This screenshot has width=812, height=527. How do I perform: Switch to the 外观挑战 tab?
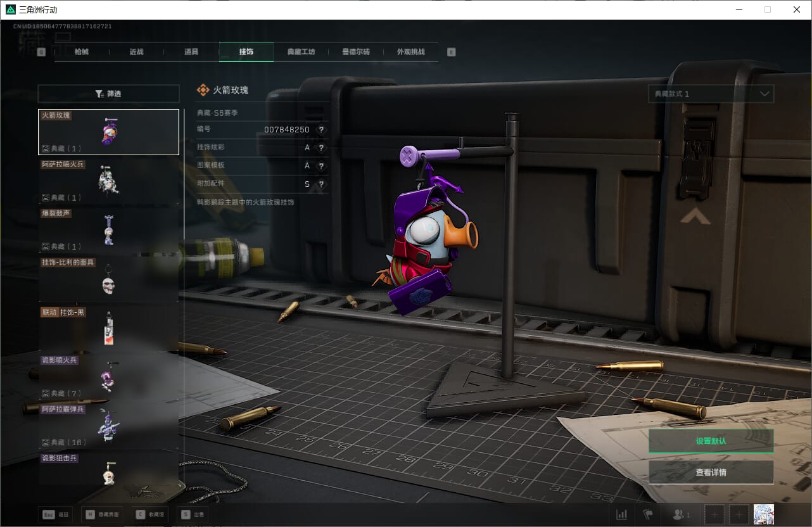(x=410, y=52)
